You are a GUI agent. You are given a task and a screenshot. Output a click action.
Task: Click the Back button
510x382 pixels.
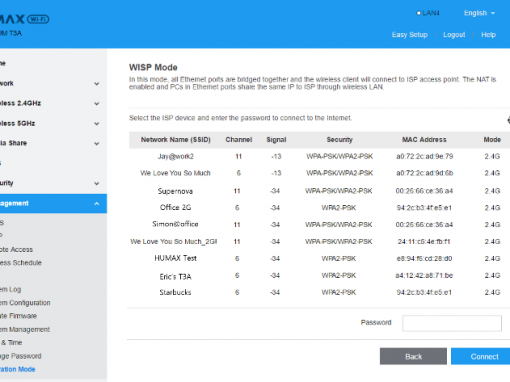coord(413,356)
